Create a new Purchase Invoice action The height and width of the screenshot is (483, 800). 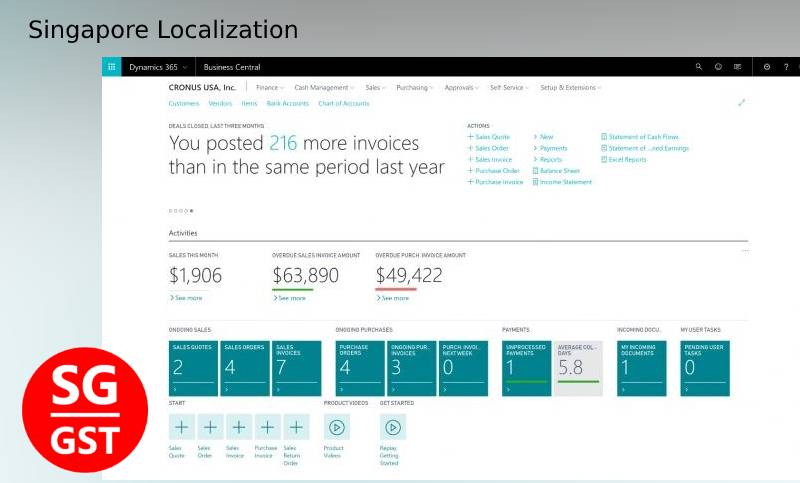coord(495,182)
